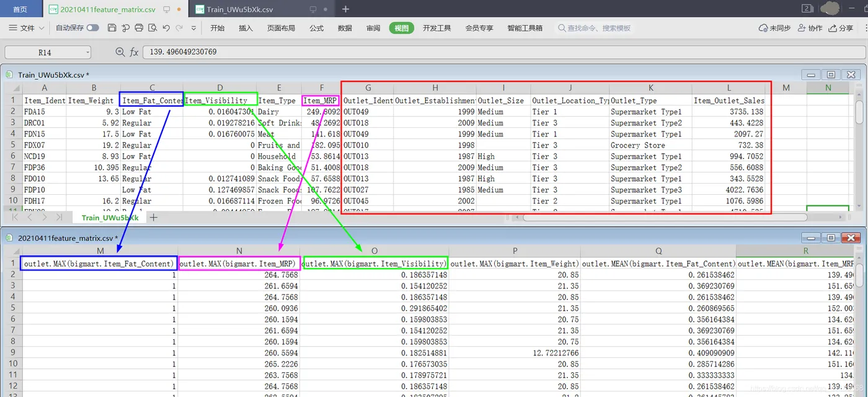
Task: Click the 协作 collaboration button
Action: (x=810, y=28)
